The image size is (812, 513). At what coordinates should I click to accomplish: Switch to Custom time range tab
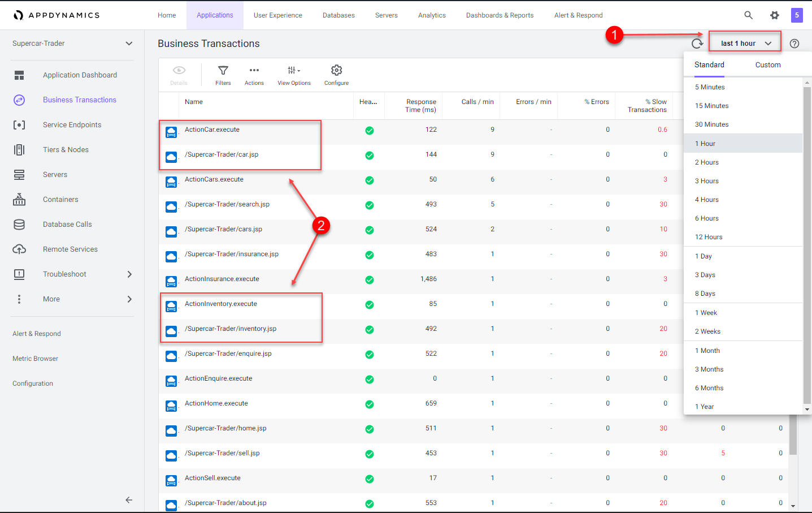768,65
